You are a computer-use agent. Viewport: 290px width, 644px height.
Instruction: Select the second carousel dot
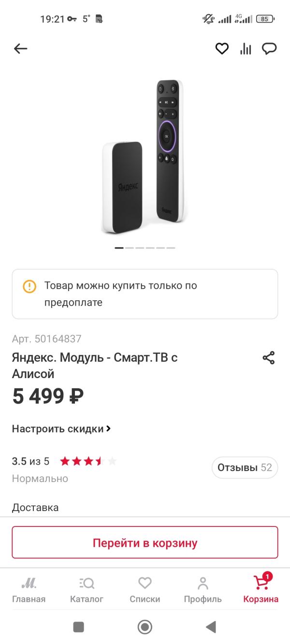pos(129,248)
